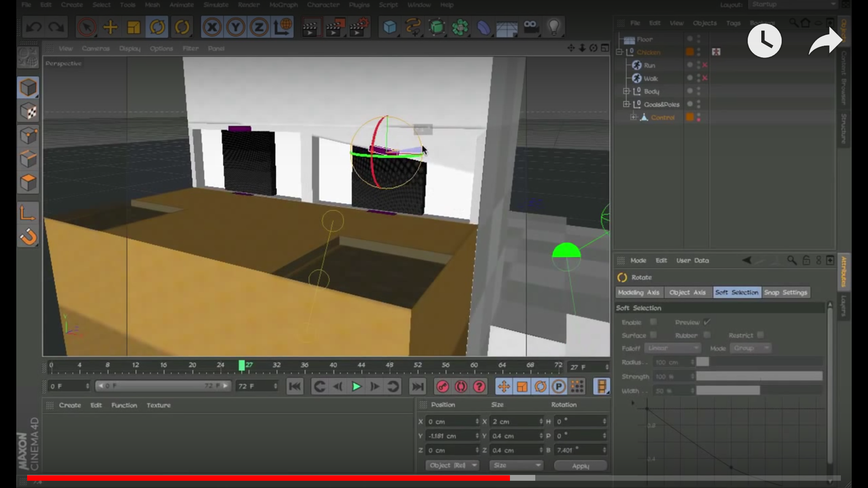The width and height of the screenshot is (868, 488).
Task: Select the Live Selection tool
Action: [86, 28]
